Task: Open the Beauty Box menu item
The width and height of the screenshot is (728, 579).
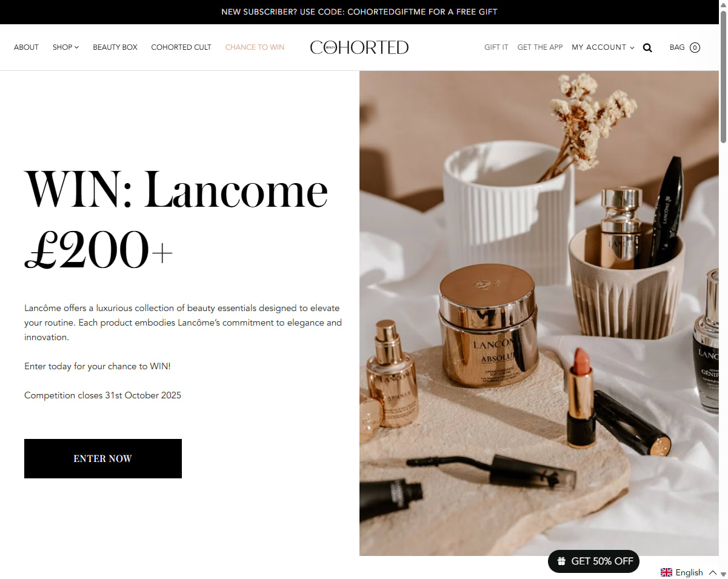Action: 115,47
